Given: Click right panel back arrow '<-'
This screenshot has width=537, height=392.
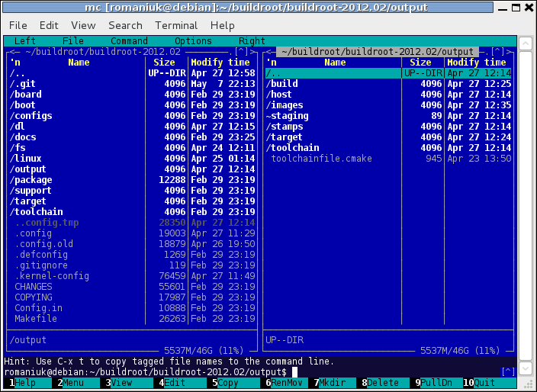Looking at the screenshot, I should pyautogui.click(x=271, y=52).
